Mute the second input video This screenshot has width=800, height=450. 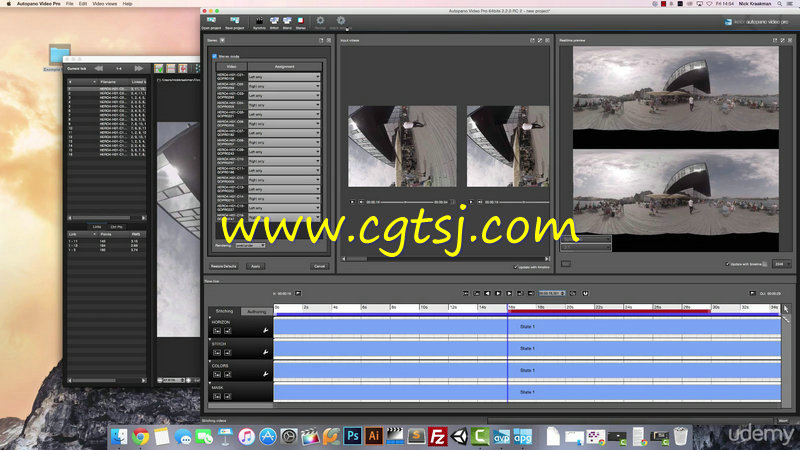click(x=480, y=202)
